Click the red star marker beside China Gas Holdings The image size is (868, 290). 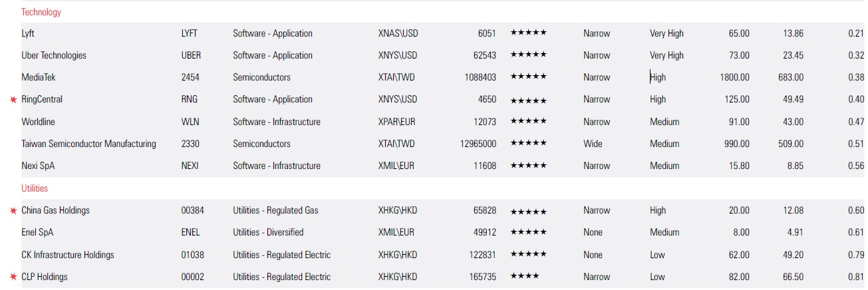[x=13, y=211]
